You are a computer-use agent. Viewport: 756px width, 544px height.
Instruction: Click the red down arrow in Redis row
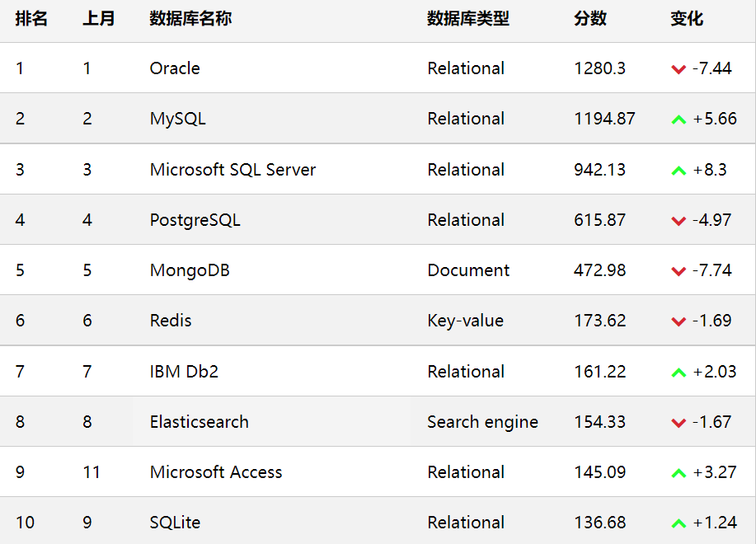coord(679,321)
